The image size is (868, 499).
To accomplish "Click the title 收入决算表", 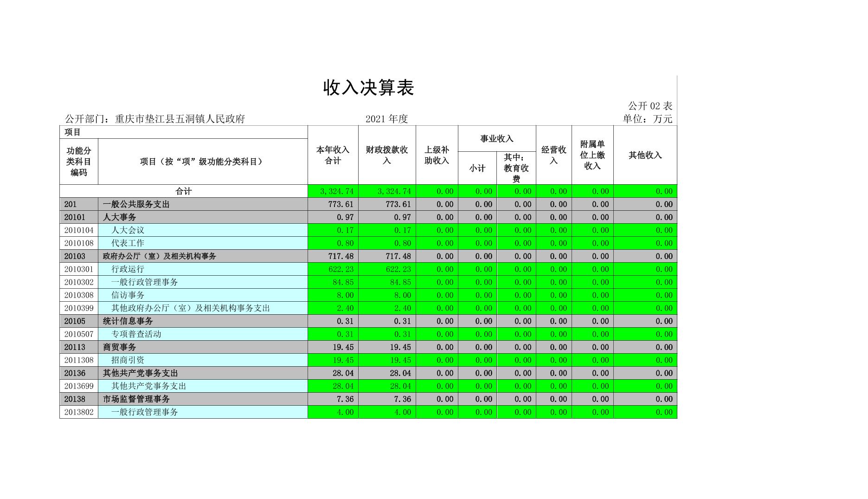I will 368,88.
